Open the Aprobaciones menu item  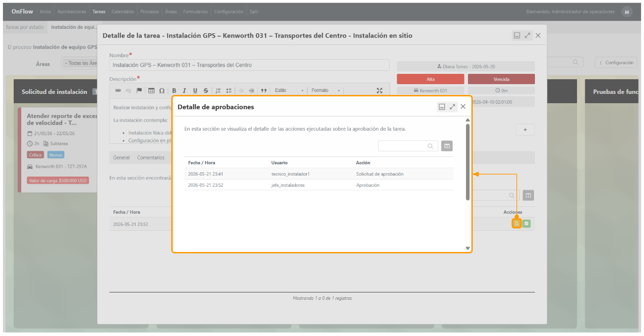[x=72, y=12]
